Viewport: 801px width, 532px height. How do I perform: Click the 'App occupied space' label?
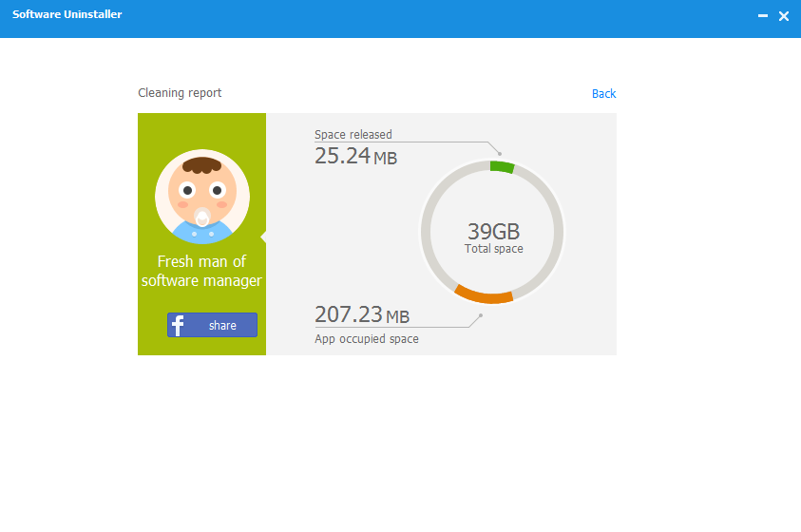click(x=366, y=339)
